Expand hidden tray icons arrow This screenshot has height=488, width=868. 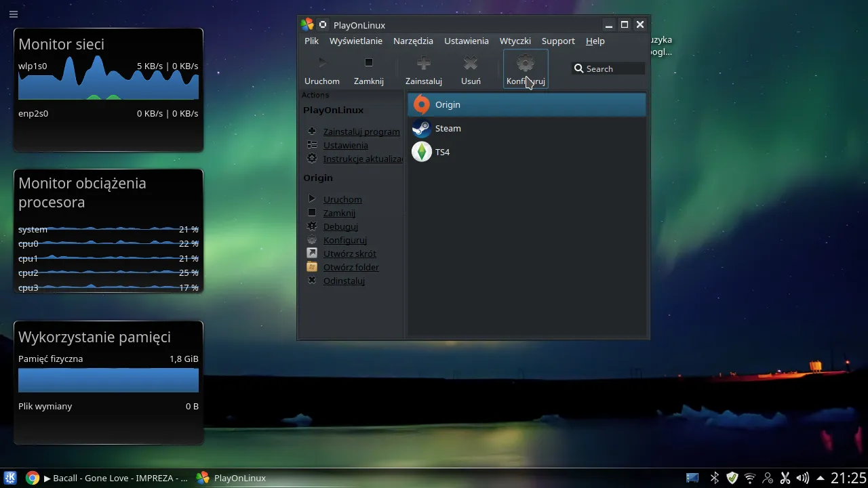click(x=821, y=478)
